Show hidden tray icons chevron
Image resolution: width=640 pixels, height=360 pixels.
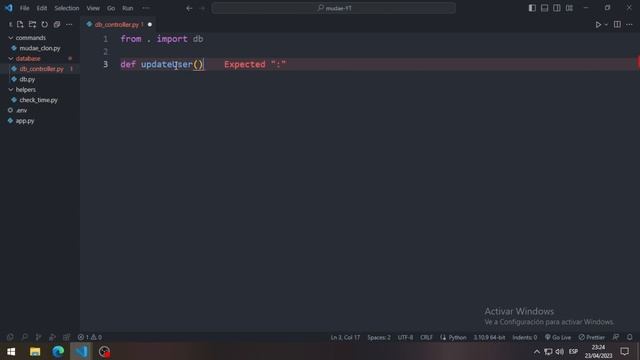[537, 351]
